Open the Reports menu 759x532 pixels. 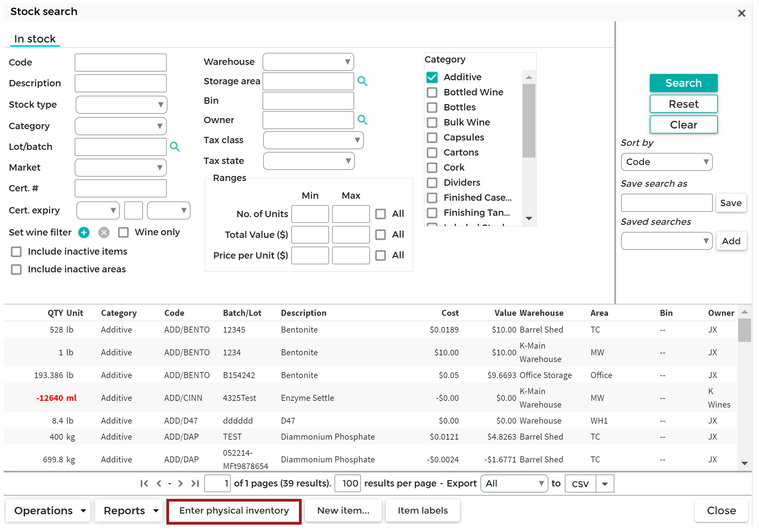click(129, 511)
